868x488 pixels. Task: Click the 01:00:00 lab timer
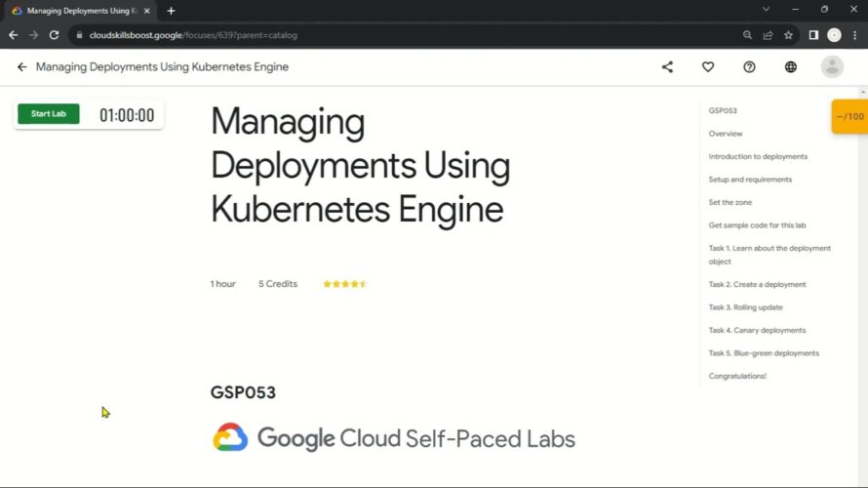pyautogui.click(x=127, y=115)
